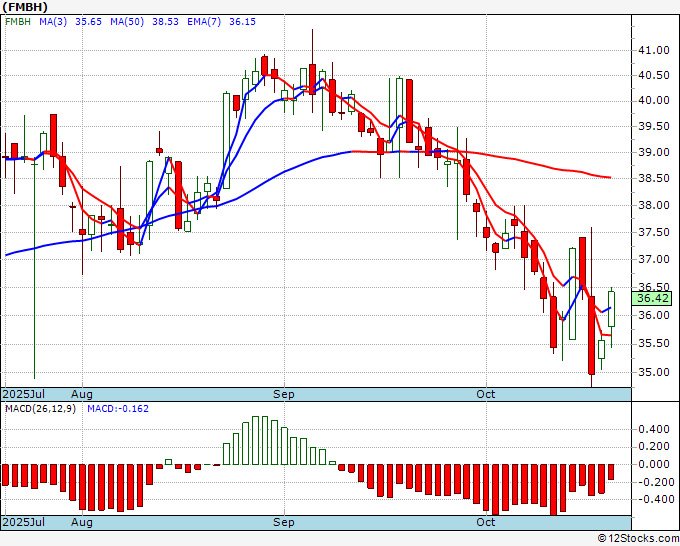Image resolution: width=680 pixels, height=546 pixels.
Task: Click the 35.50 price axis label
Action: [x=654, y=344]
